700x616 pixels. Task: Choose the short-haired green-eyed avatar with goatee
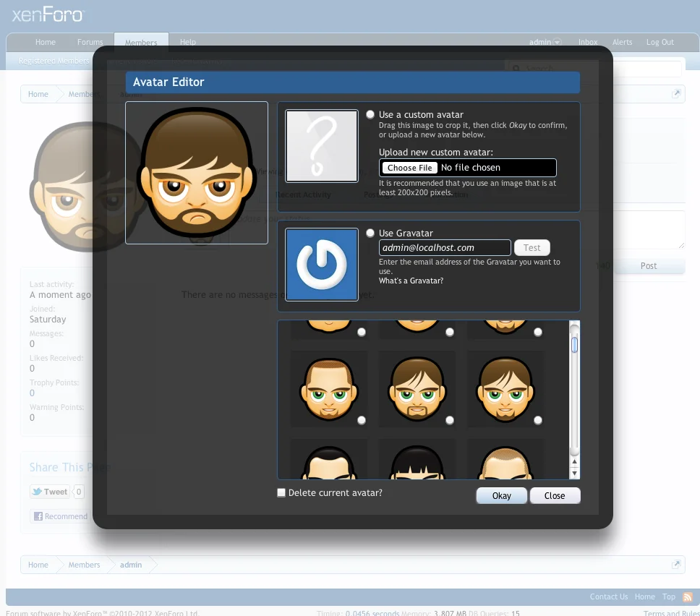tap(328, 389)
